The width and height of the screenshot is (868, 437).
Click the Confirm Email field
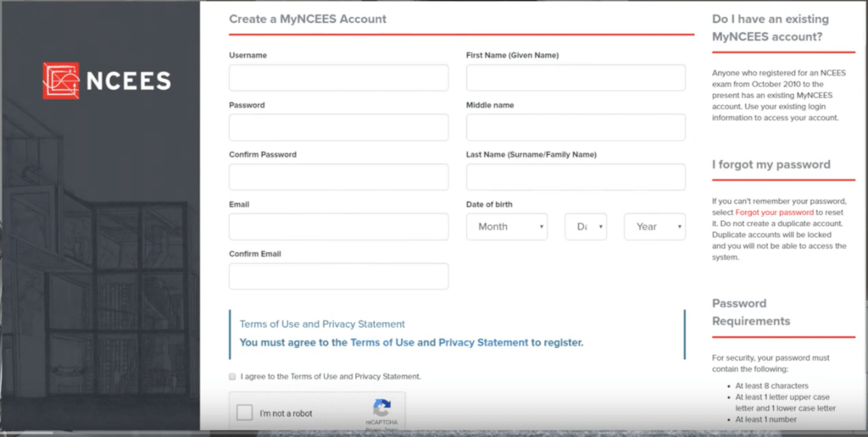click(x=338, y=276)
